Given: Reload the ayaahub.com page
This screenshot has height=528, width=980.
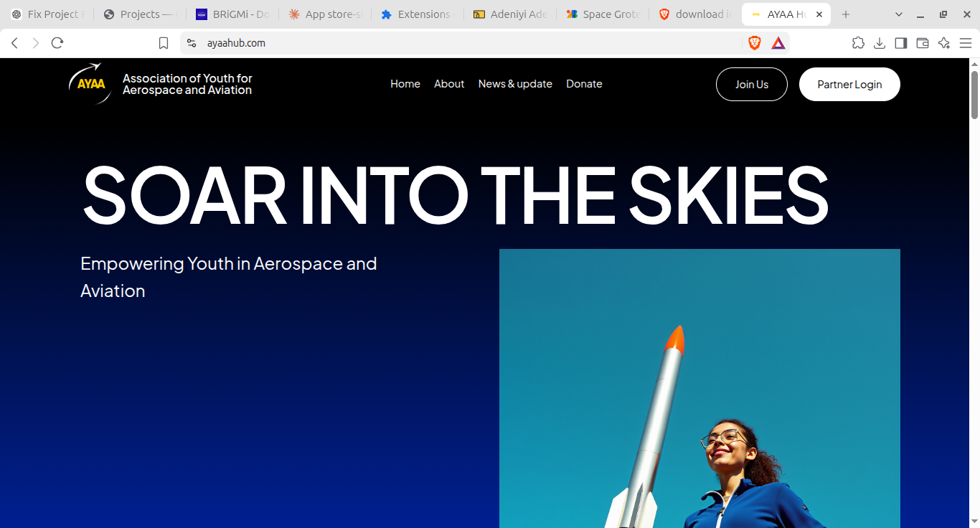Looking at the screenshot, I should [x=57, y=43].
